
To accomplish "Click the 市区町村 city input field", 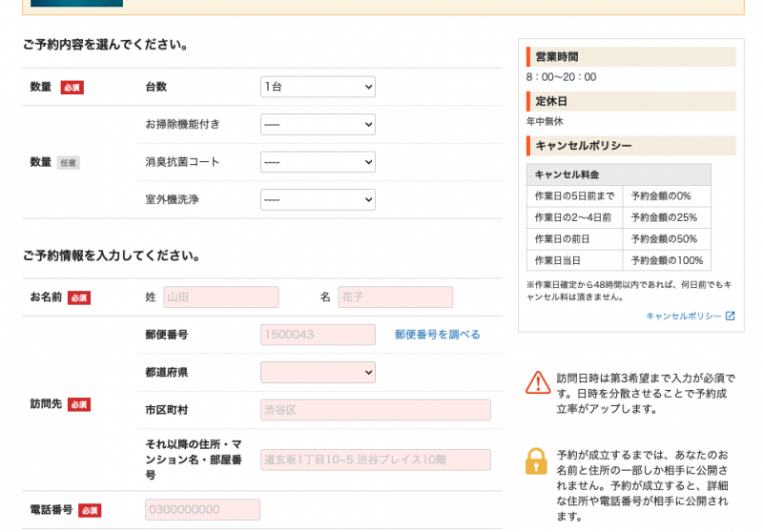I will (375, 410).
